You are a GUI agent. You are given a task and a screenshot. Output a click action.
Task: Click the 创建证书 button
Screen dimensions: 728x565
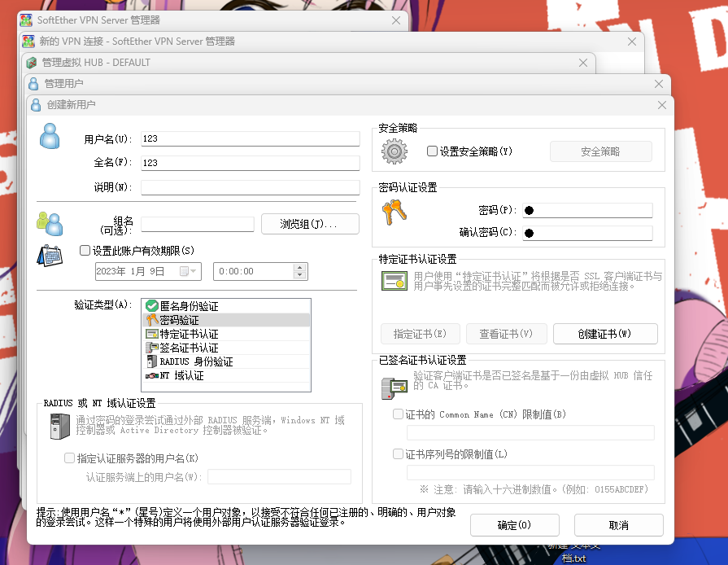pos(605,334)
